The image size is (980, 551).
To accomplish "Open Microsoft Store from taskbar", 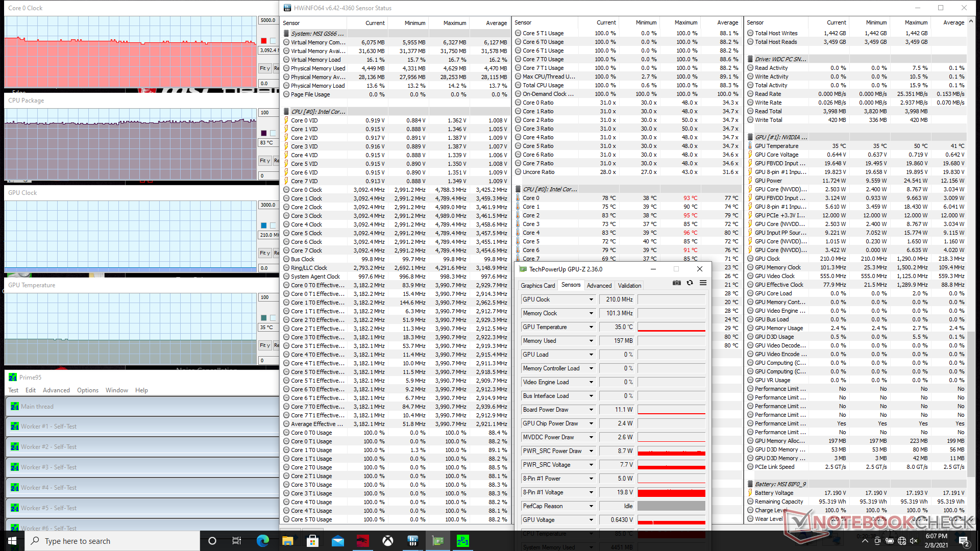I will (x=312, y=541).
